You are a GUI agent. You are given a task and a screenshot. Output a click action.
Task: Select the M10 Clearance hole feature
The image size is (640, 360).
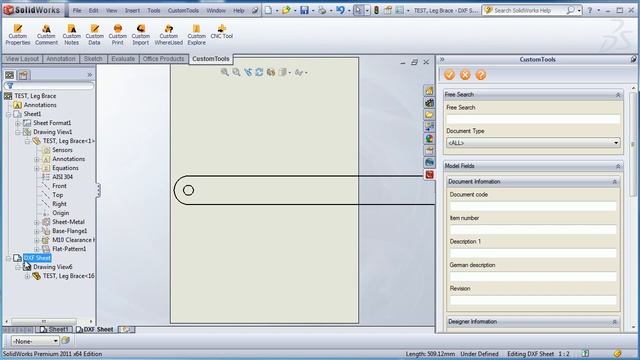[x=69, y=240]
